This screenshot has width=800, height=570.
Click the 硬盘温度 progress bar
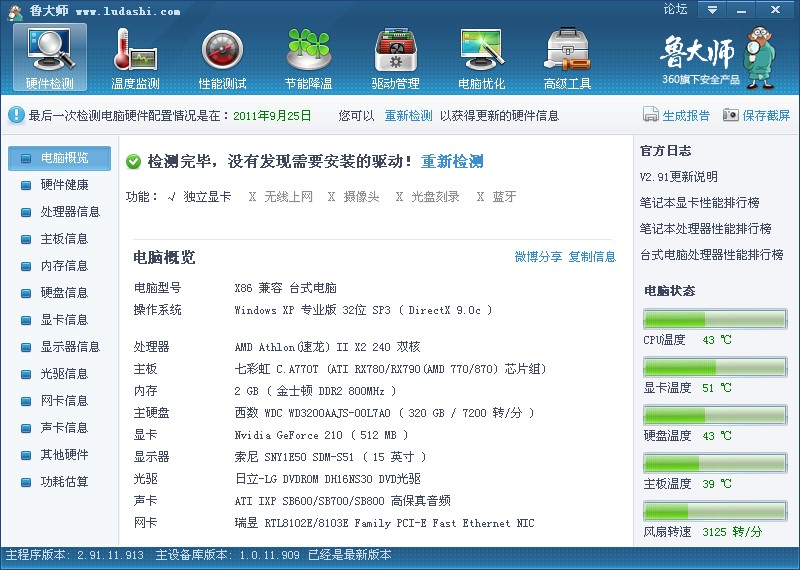click(x=715, y=415)
